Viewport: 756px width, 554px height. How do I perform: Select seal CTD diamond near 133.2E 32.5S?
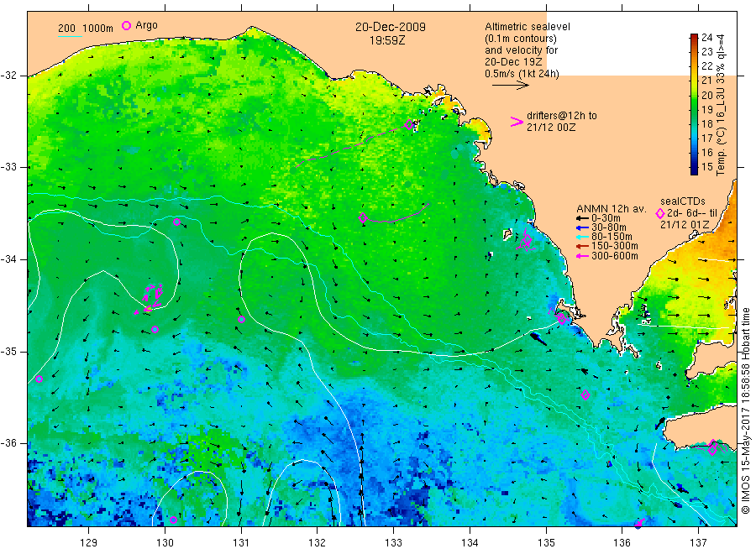click(409, 124)
